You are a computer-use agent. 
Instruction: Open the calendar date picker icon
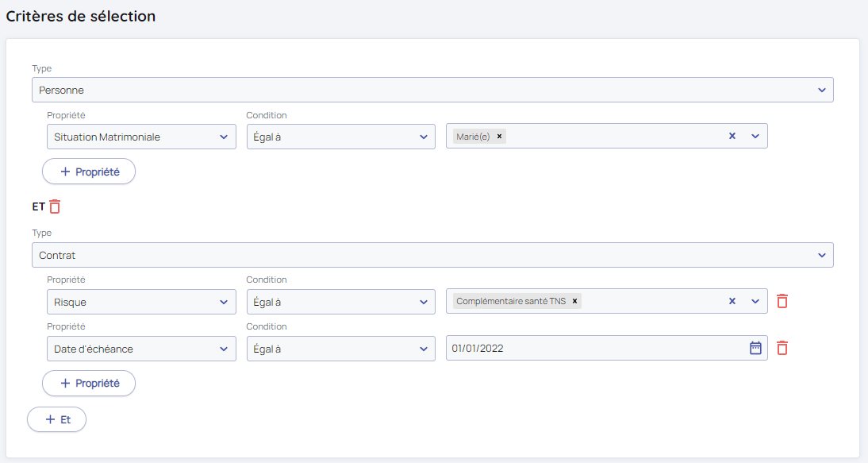click(x=755, y=348)
